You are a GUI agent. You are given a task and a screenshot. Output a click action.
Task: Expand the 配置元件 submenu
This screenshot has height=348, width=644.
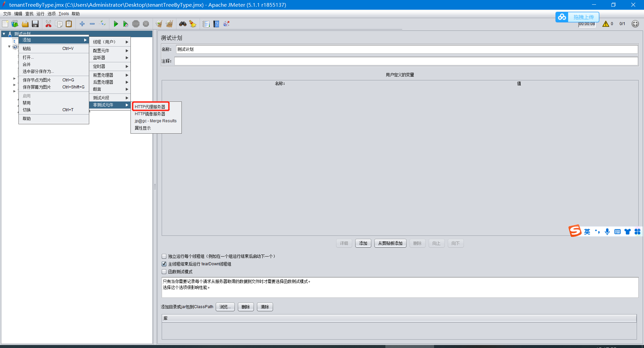(x=110, y=51)
